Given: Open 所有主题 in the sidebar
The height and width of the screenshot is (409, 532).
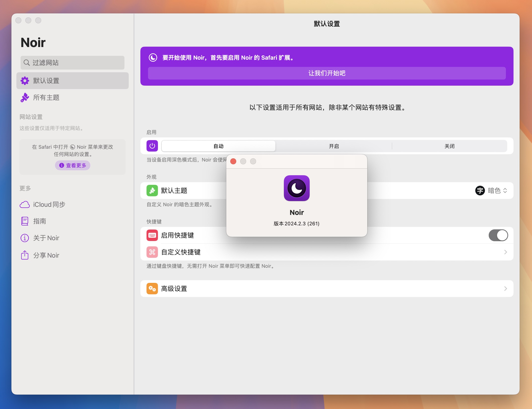Looking at the screenshot, I should click(72, 98).
